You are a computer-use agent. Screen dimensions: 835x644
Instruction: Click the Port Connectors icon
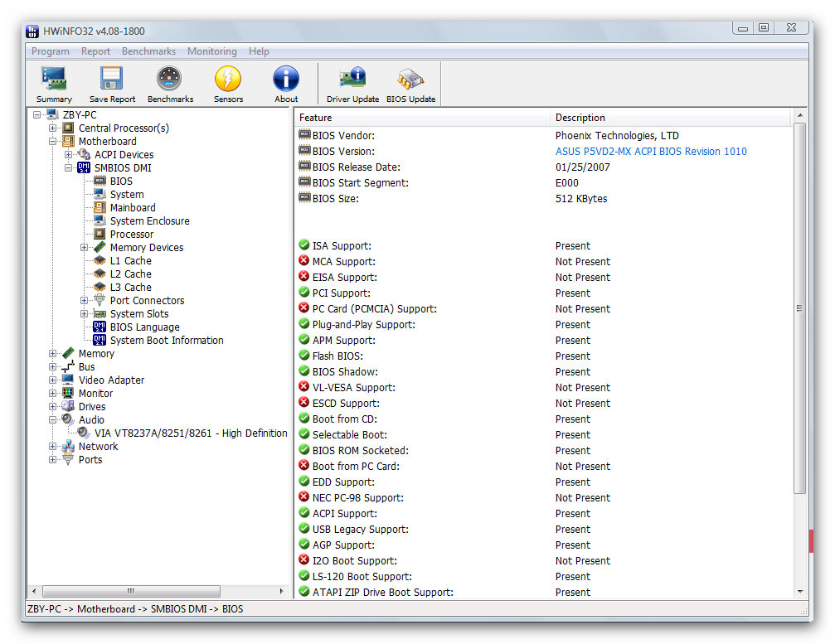point(100,300)
